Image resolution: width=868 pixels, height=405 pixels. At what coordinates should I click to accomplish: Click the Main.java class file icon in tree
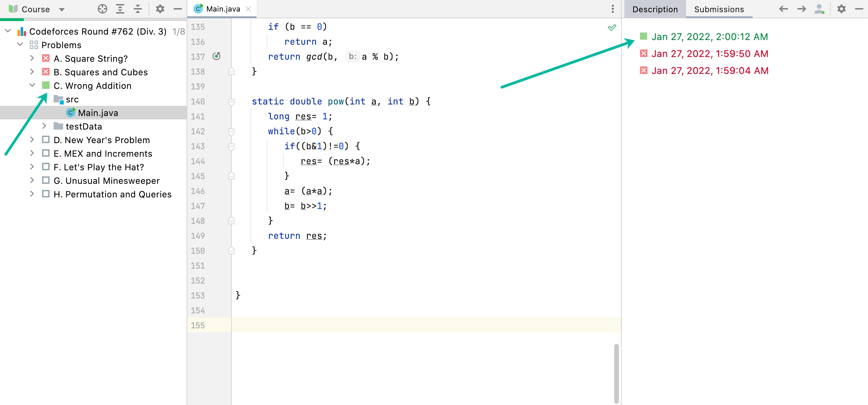pyautogui.click(x=71, y=112)
